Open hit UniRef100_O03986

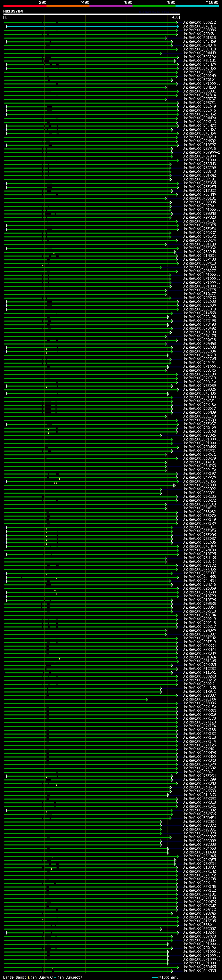[x=199, y=30]
